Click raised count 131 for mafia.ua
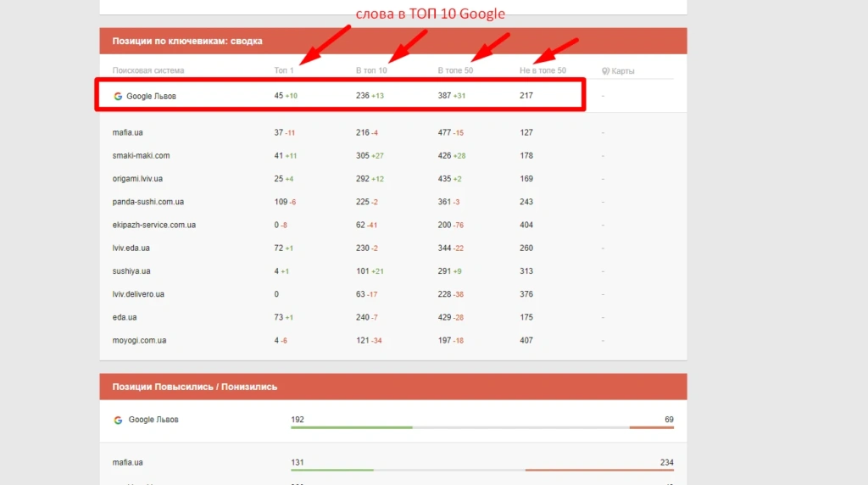 [298, 462]
